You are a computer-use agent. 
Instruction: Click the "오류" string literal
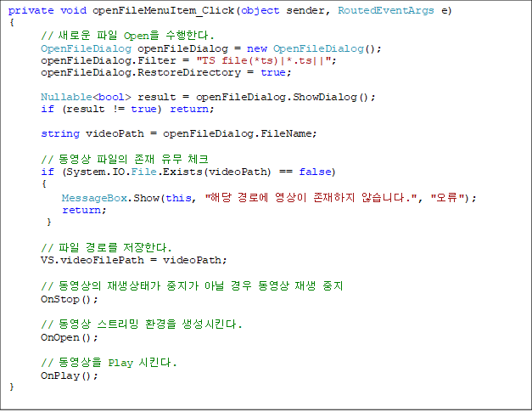[x=447, y=198]
